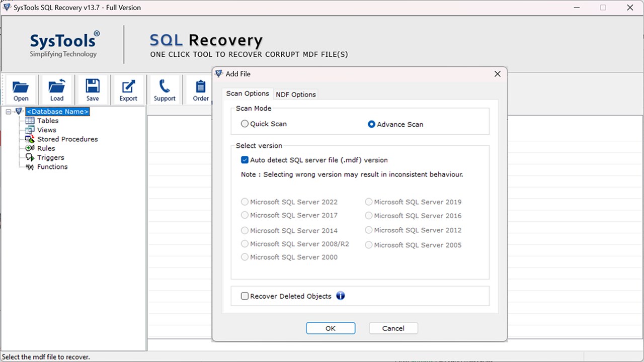Click the info icon beside Recover Deleted Objects
This screenshot has height=362, width=644.
(x=341, y=296)
